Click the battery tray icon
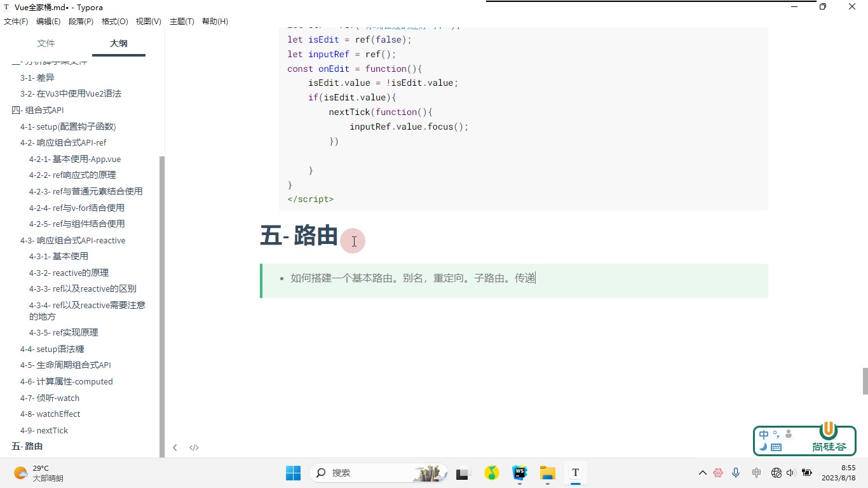The width and height of the screenshot is (868, 488). tap(807, 473)
